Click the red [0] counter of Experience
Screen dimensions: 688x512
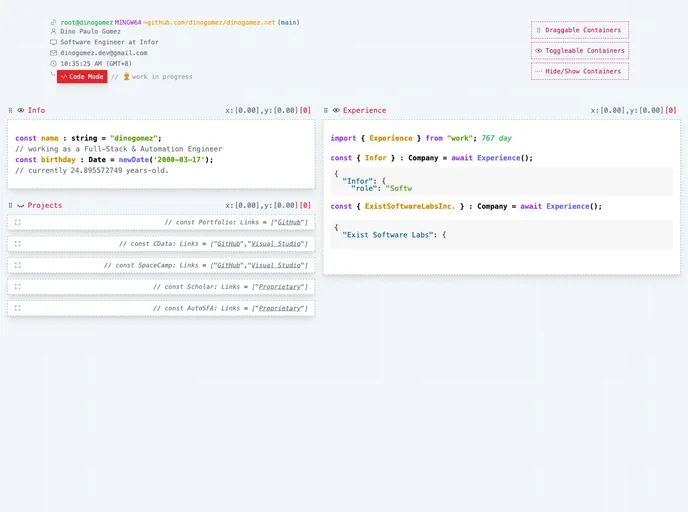pyautogui.click(x=671, y=111)
